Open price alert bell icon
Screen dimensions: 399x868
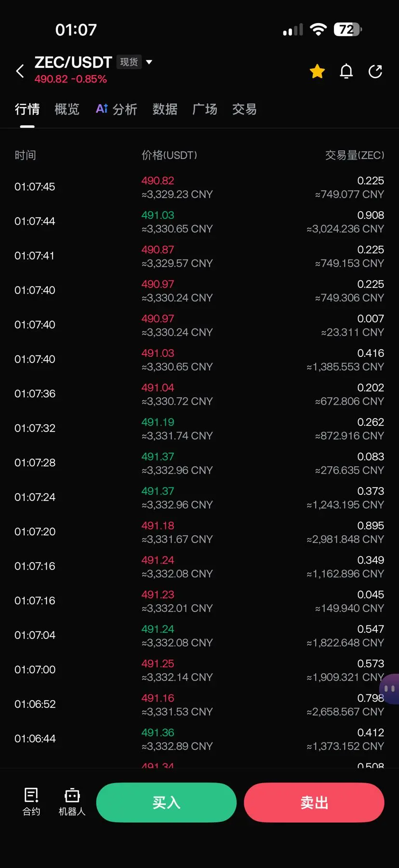coord(346,71)
